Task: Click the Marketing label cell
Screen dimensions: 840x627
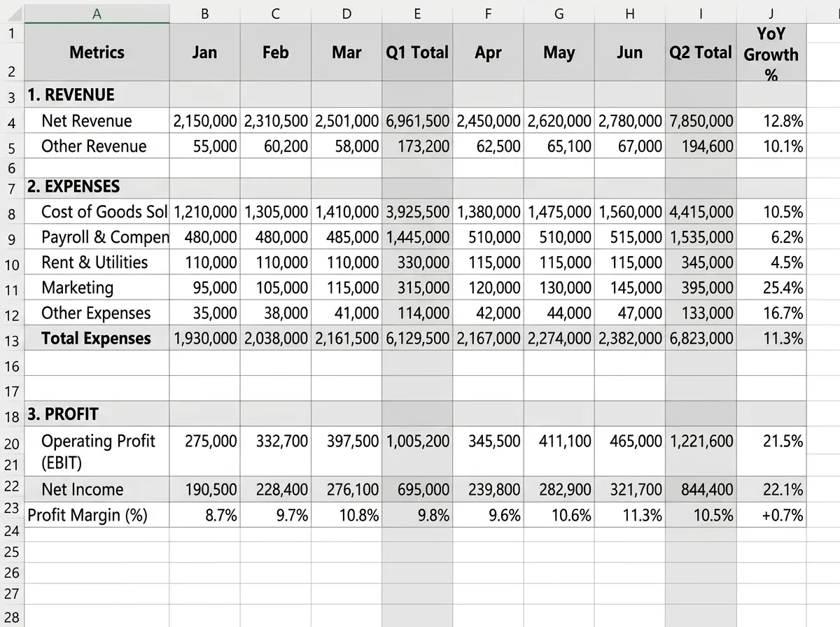Action: [x=97, y=288]
